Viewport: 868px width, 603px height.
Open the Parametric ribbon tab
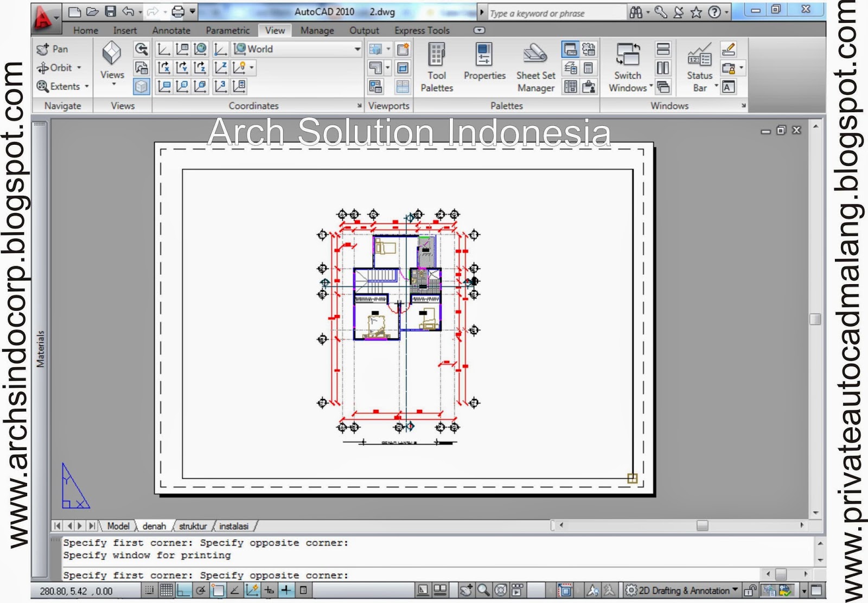pos(228,30)
